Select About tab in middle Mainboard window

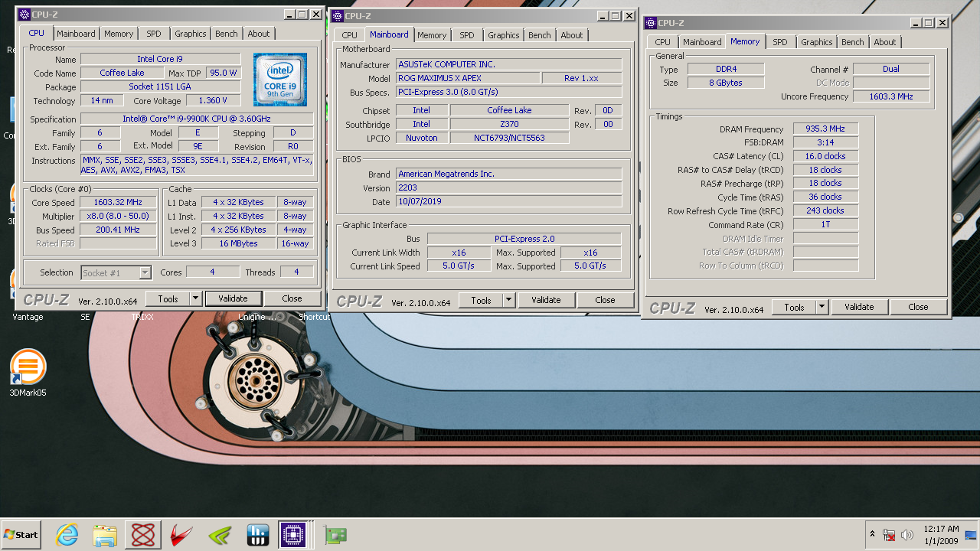[572, 35]
